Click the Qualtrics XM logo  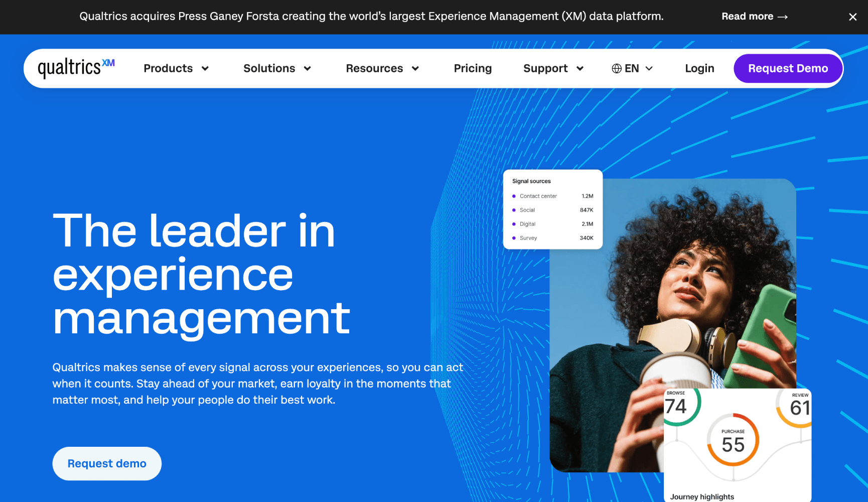click(76, 68)
